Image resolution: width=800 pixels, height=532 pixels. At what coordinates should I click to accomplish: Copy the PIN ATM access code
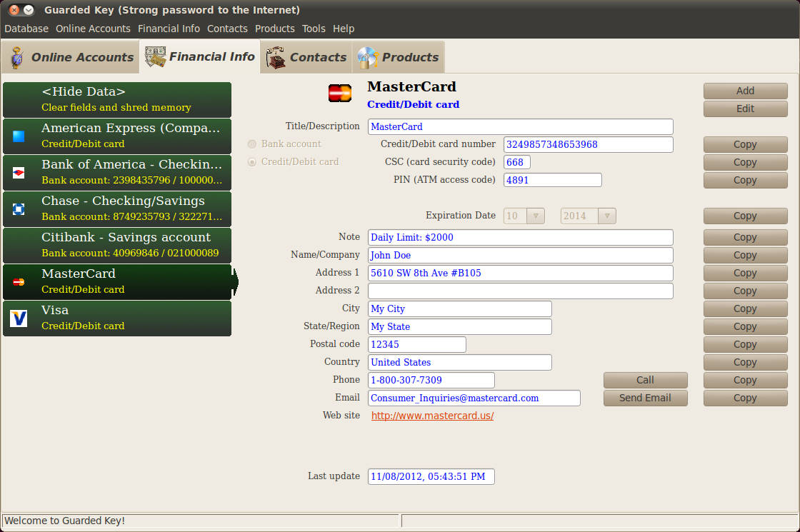point(745,180)
